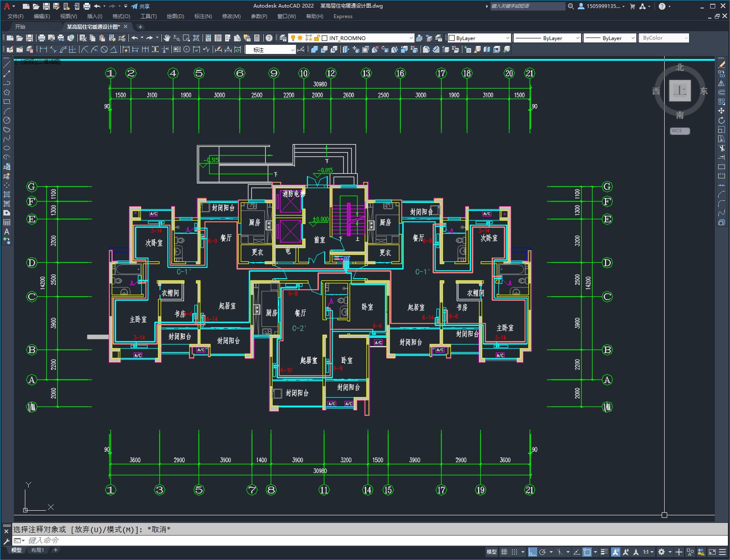
Task: Add a new layout with the plus button
Action: pos(55,550)
